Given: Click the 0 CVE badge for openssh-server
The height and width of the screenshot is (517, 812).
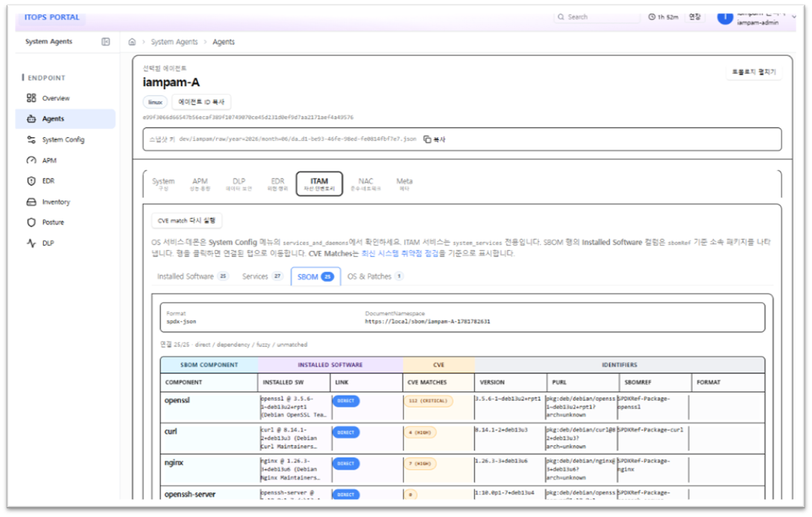Looking at the screenshot, I should (411, 495).
